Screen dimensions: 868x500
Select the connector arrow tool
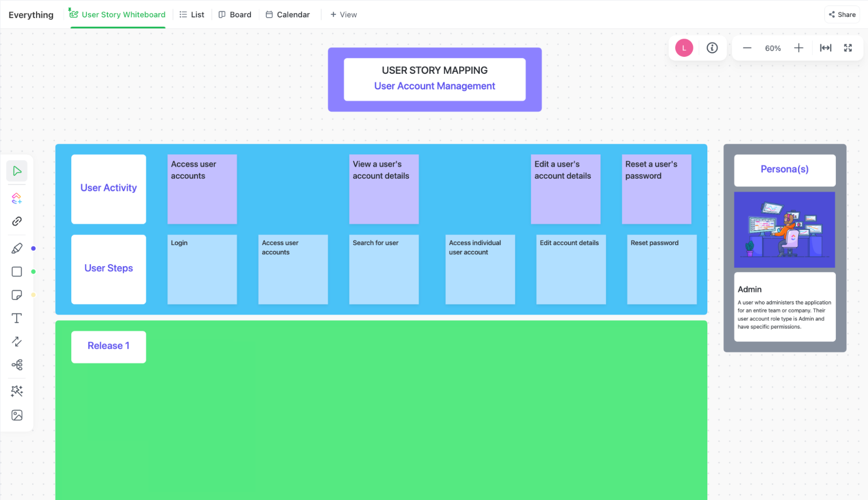pyautogui.click(x=17, y=341)
